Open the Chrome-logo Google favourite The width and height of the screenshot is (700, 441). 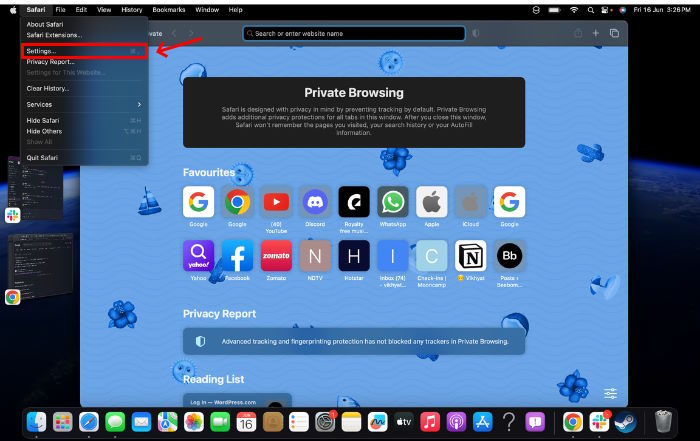[x=237, y=202]
